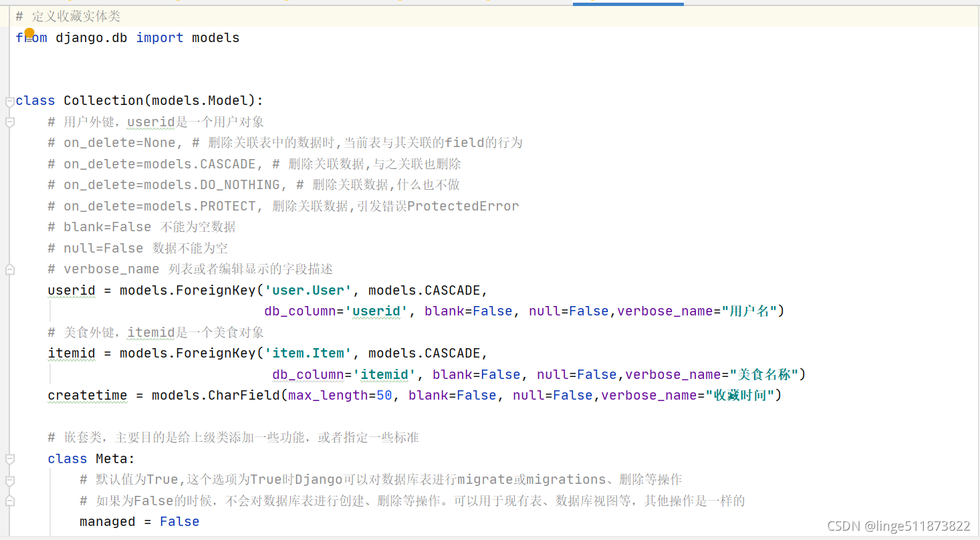980x540 pixels.
Task: Click the 嵌套类 comment above class Meta
Action: tap(234, 438)
